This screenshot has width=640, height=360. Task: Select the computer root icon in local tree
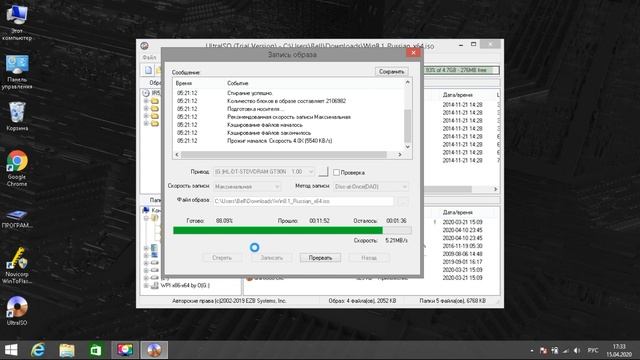click(x=146, y=210)
